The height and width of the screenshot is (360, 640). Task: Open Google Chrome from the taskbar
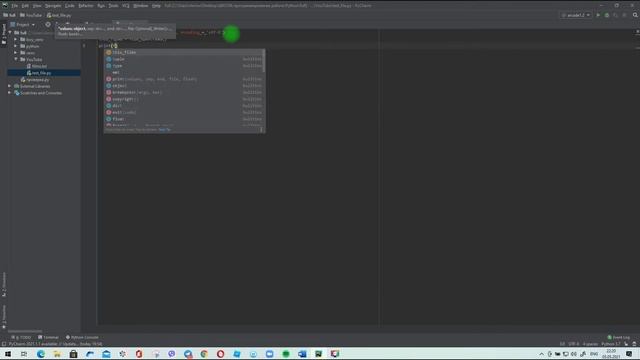204,353
